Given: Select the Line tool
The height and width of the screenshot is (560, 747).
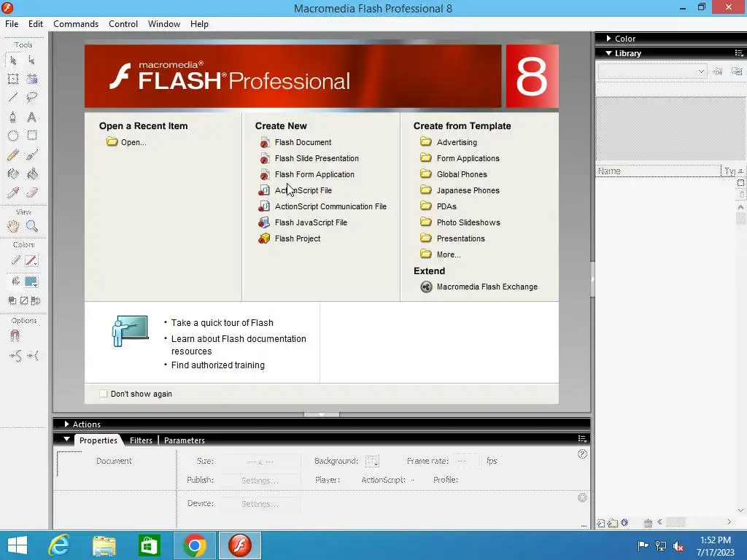Looking at the screenshot, I should pyautogui.click(x=13, y=98).
